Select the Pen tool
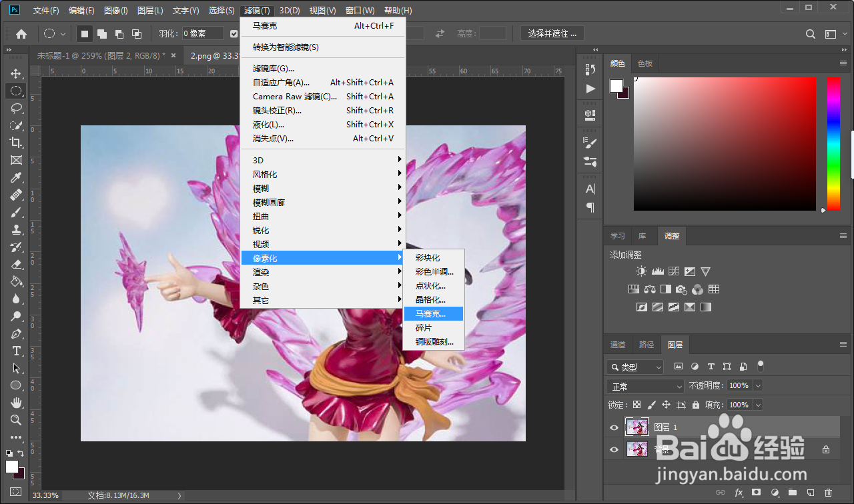The width and height of the screenshot is (854, 504). [16, 333]
